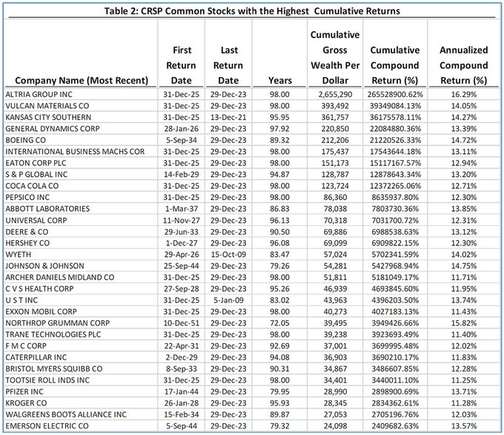Select General Dynamics years value 97.92
The image size is (504, 435).
(x=279, y=129)
